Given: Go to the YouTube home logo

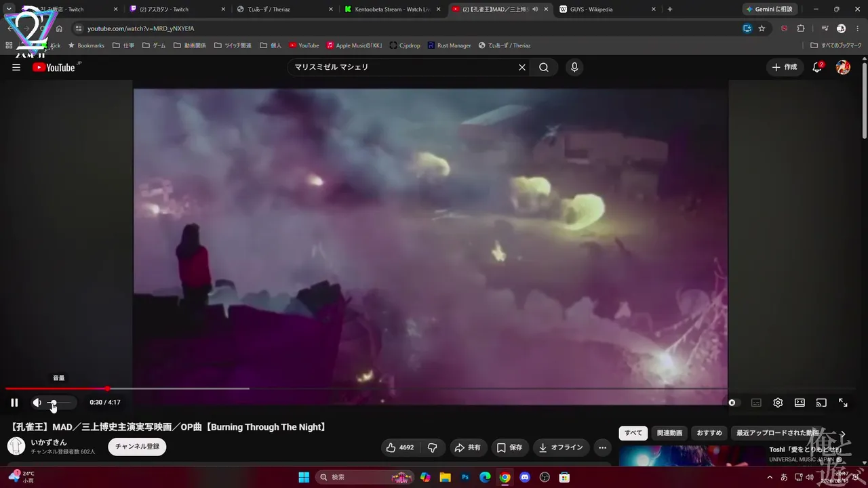Looking at the screenshot, I should tap(54, 67).
